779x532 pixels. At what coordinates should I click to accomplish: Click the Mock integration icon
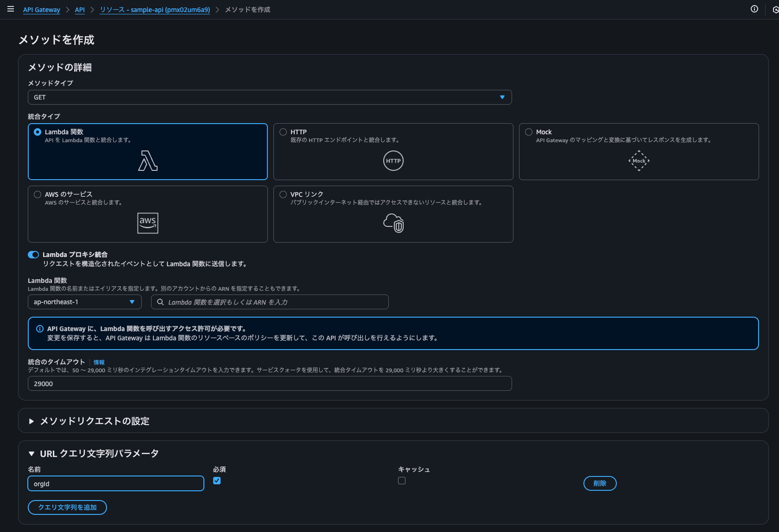click(x=639, y=161)
